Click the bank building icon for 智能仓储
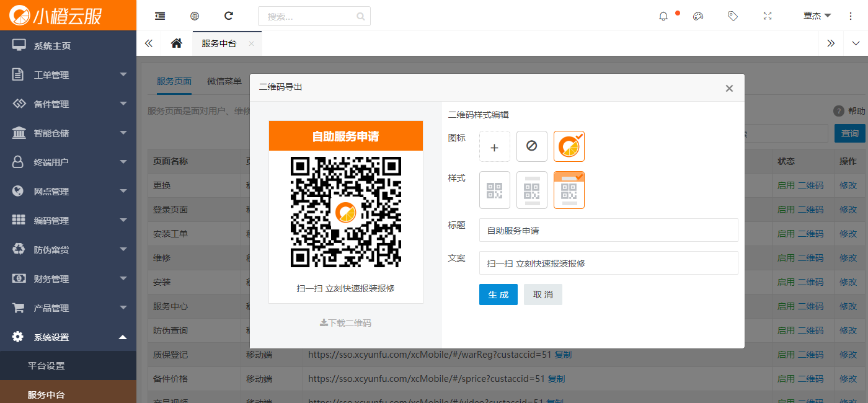This screenshot has height=403, width=868. pyautogui.click(x=19, y=133)
